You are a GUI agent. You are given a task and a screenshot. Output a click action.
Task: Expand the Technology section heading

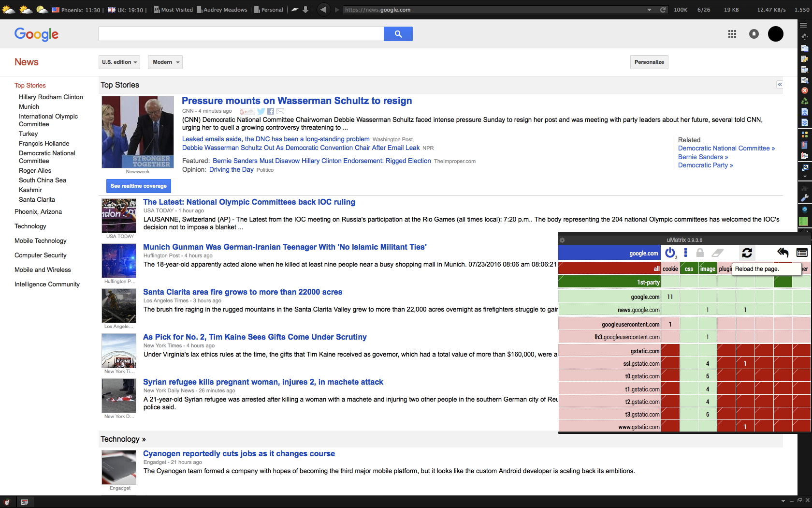[123, 439]
